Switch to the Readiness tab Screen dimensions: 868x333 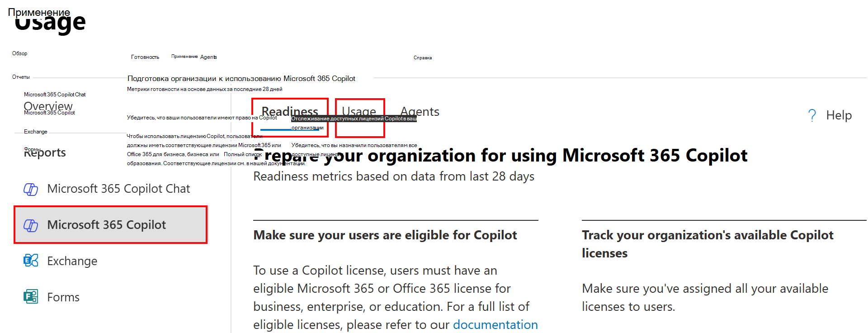click(x=290, y=111)
